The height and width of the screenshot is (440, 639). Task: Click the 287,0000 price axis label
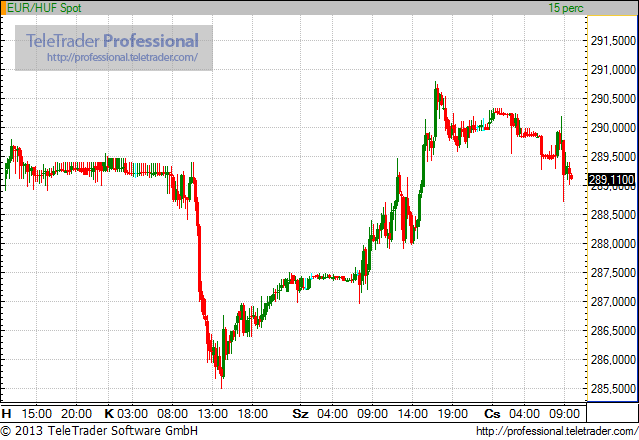point(613,302)
